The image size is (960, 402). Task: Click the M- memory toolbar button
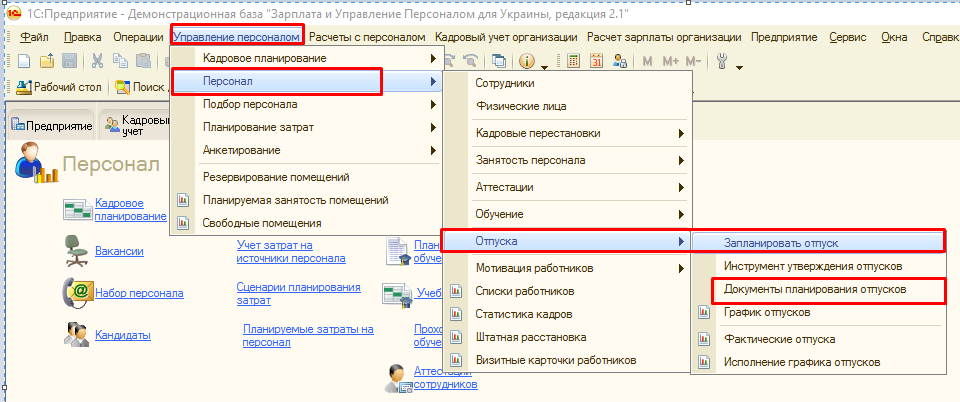tap(694, 61)
